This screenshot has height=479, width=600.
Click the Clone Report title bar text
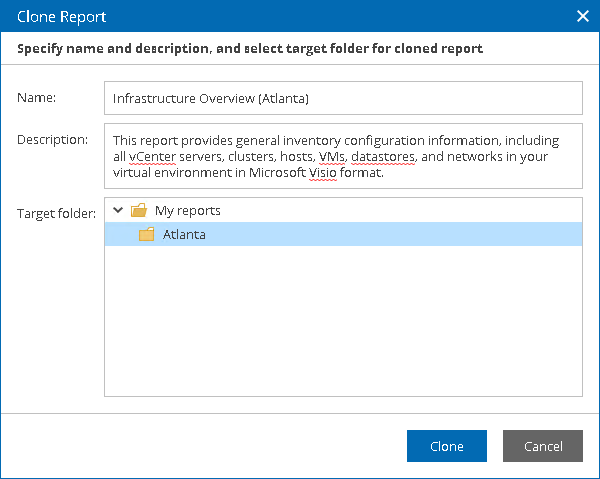coord(62,17)
